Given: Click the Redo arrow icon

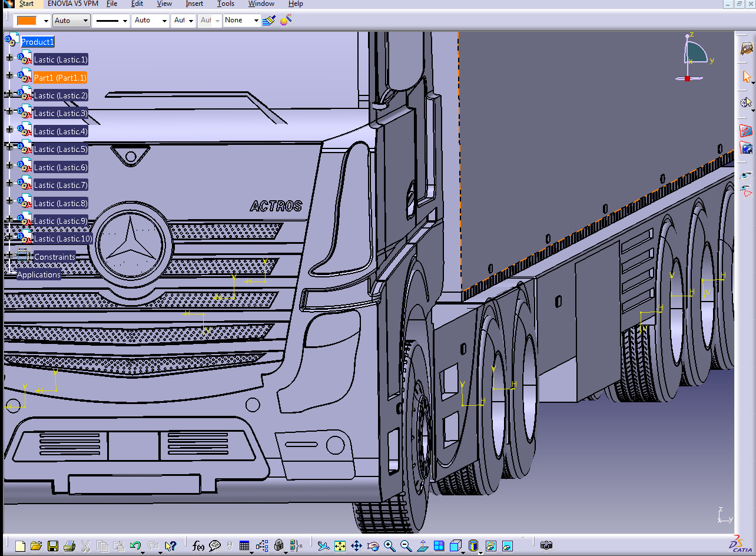Looking at the screenshot, I should point(154,546).
